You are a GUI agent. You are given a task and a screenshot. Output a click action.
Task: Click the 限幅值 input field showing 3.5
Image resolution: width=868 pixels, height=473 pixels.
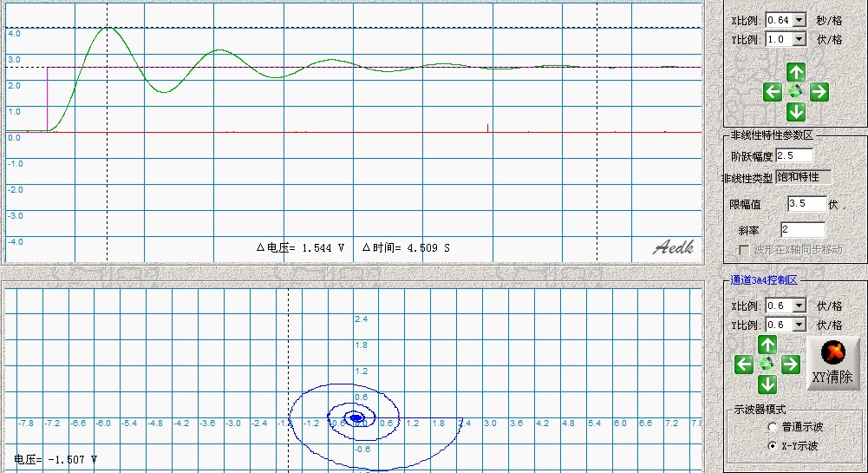coord(806,204)
